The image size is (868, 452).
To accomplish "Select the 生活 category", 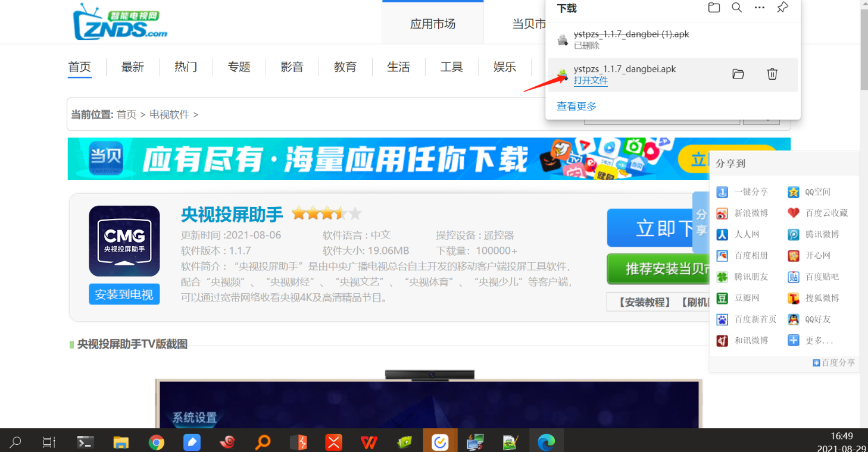I will [x=398, y=67].
